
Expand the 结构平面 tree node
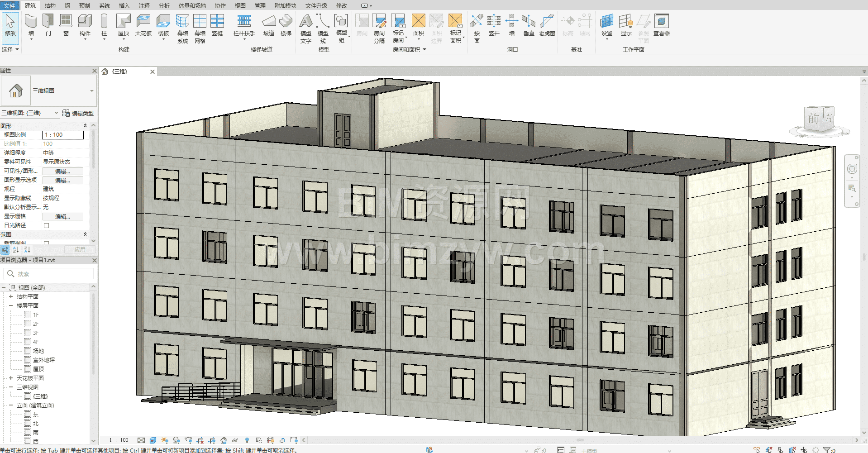[x=11, y=297]
